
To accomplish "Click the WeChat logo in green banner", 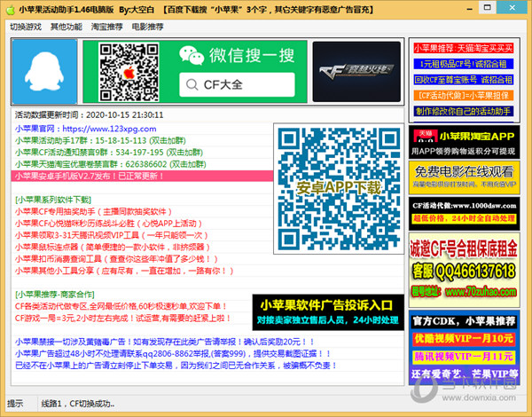I will tap(192, 55).
